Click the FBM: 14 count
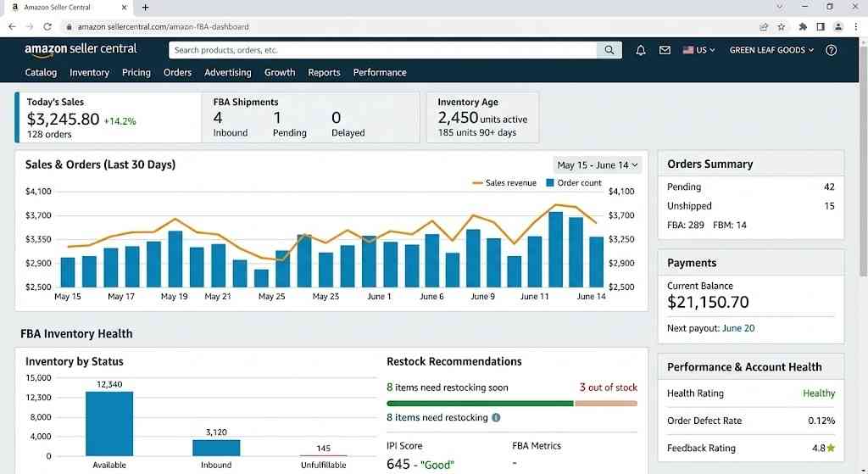 [730, 225]
